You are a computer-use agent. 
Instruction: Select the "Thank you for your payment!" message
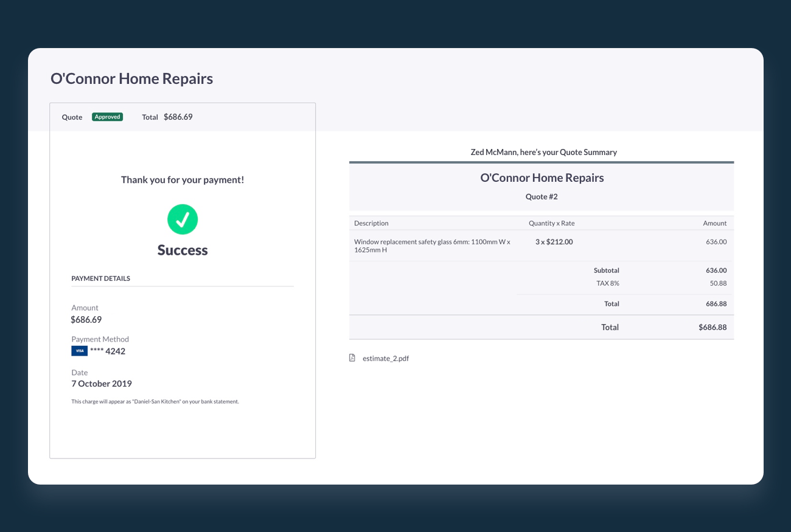pyautogui.click(x=183, y=180)
